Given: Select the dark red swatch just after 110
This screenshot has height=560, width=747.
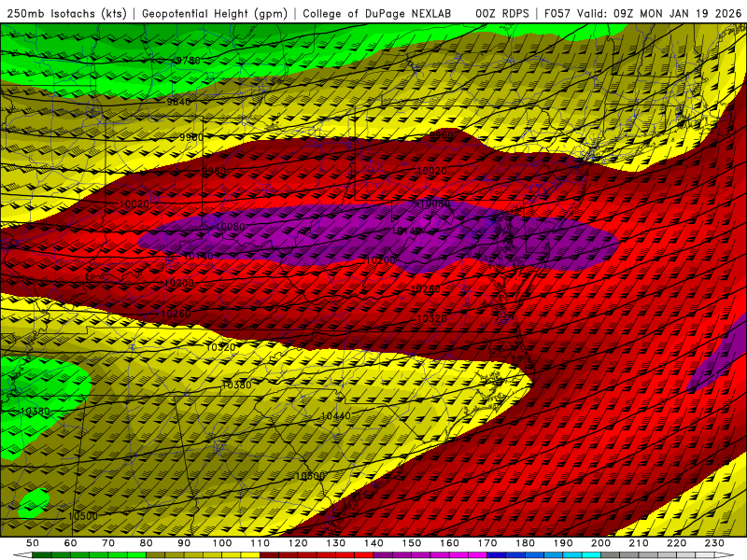Looking at the screenshot, I should tap(269, 554).
